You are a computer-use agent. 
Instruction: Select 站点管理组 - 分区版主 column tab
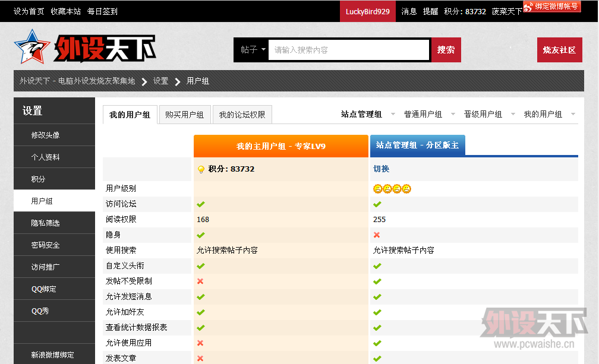(418, 145)
